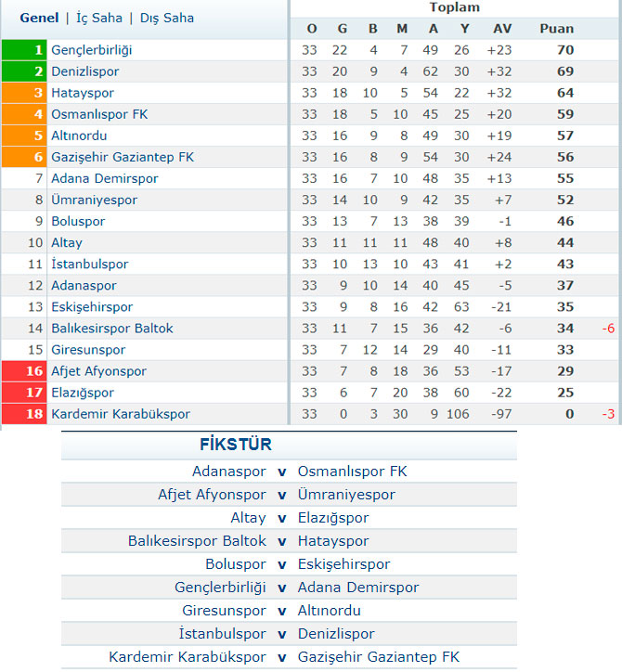
Task: Click İstanbulspor in the fixture list
Action: click(x=222, y=634)
